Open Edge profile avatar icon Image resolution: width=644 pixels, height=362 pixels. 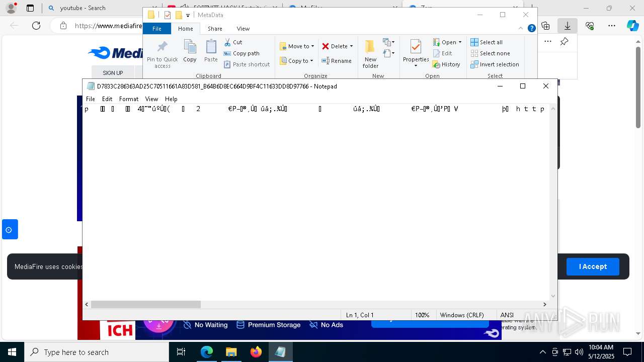(11, 8)
